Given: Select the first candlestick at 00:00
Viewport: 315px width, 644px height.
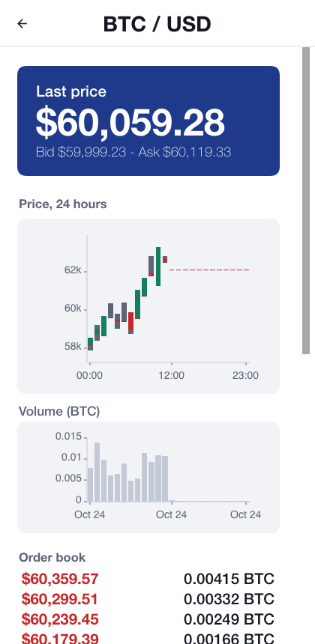Looking at the screenshot, I should (x=90, y=344).
